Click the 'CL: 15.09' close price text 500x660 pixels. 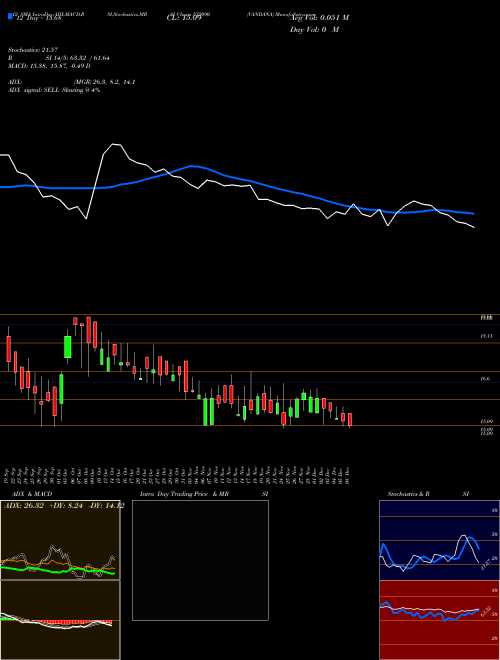click(x=182, y=18)
